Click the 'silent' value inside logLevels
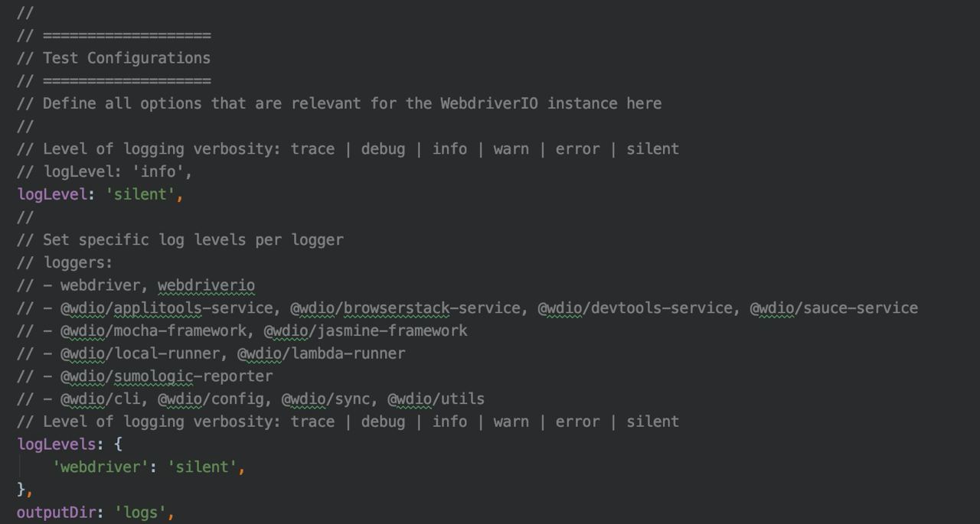 (202, 467)
